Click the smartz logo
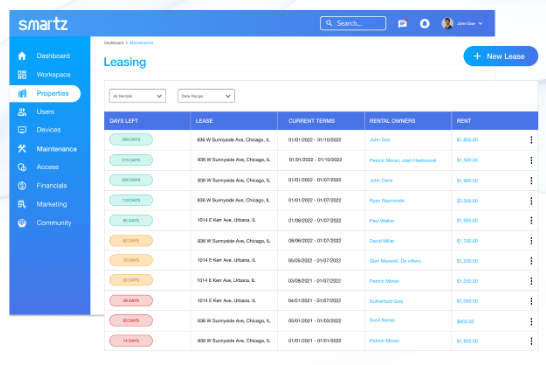Screen dimensions: 546x365 point(43,24)
